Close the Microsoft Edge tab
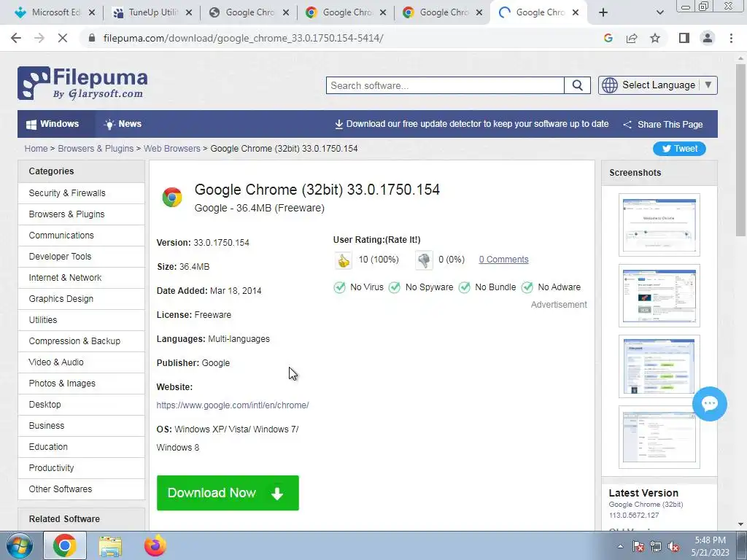 pyautogui.click(x=92, y=12)
